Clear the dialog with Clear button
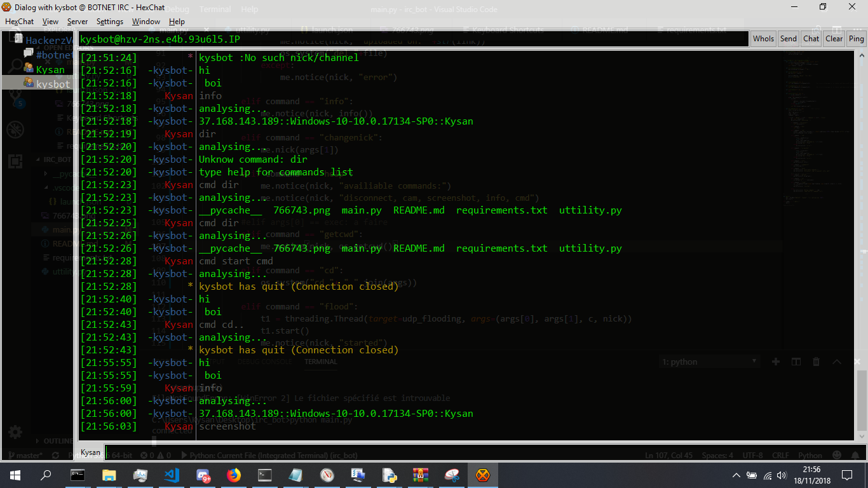Image resolution: width=868 pixels, height=488 pixels. coord(834,39)
